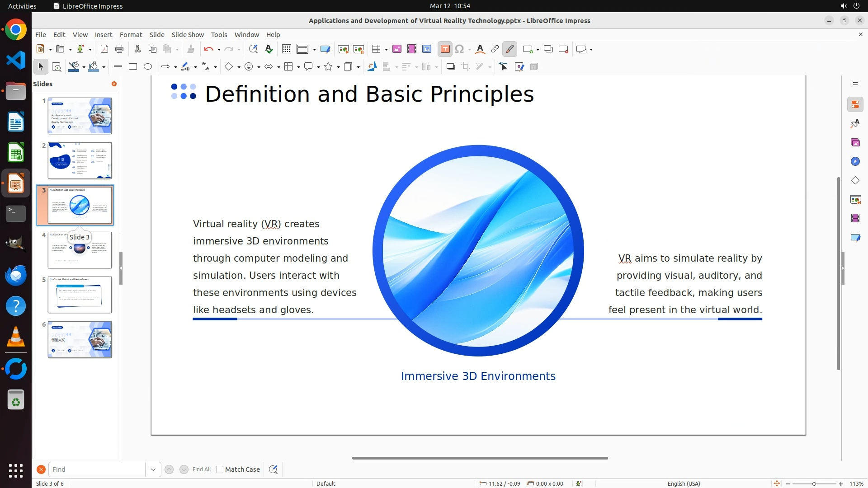Select slide 5 thumbnail in Slides panel
This screenshot has width=868, height=488.
80,295
